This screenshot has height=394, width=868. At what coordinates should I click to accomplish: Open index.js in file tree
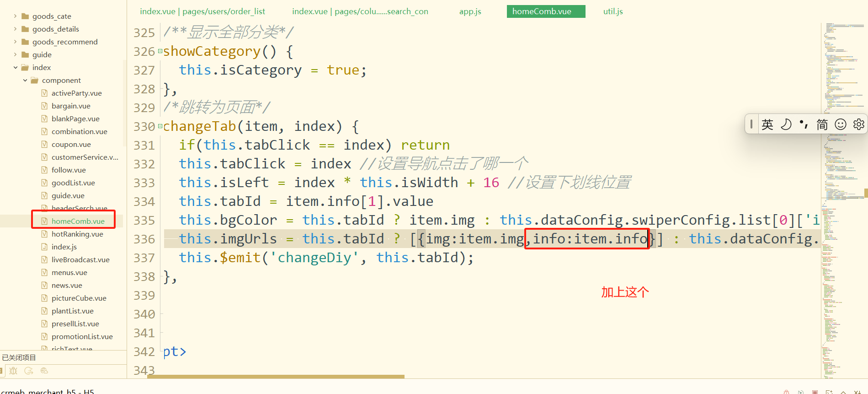pyautogui.click(x=64, y=247)
